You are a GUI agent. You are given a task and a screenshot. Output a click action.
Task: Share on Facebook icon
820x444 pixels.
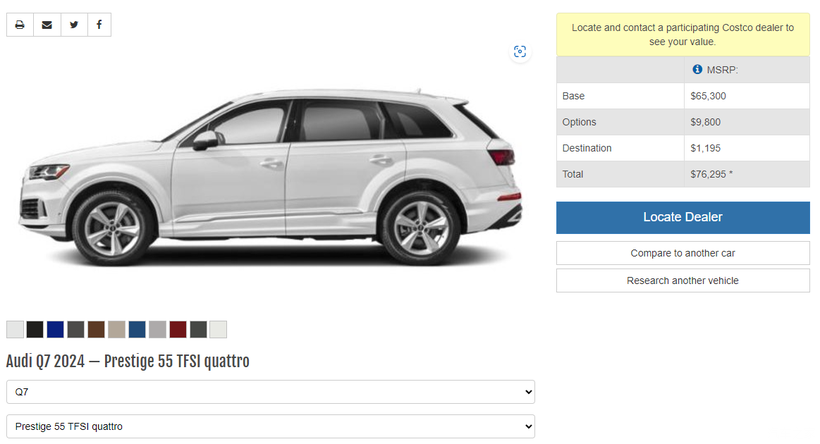coord(99,25)
